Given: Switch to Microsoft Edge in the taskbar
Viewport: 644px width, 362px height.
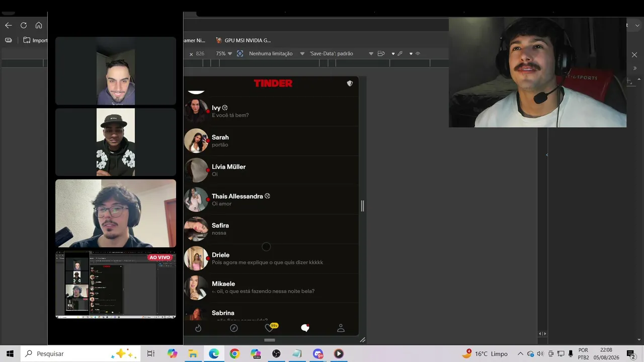Looking at the screenshot, I should pyautogui.click(x=214, y=353).
